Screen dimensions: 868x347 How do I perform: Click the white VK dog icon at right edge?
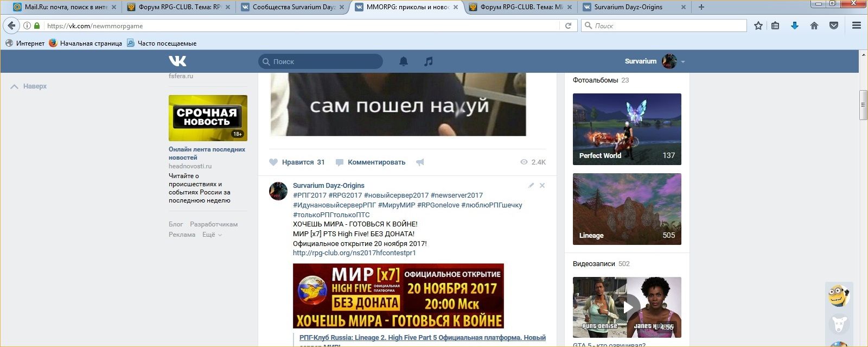(839, 325)
